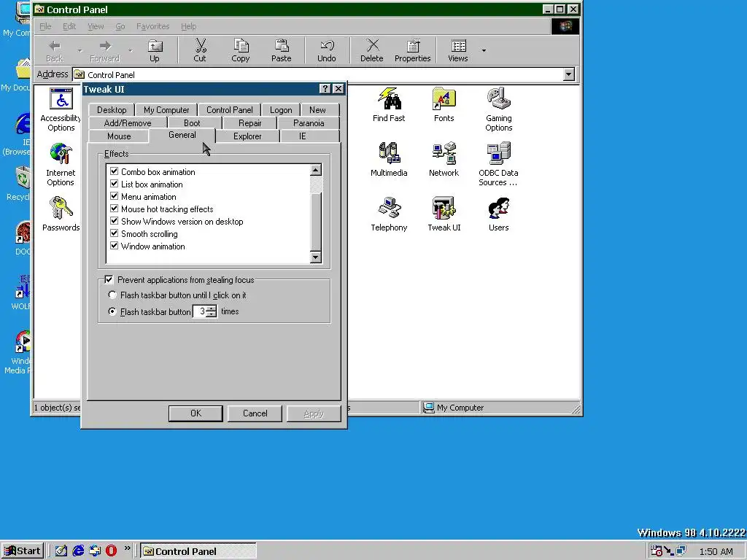This screenshot has height=560, width=747.
Task: Click the OK button in Tweak UI
Action: point(196,413)
